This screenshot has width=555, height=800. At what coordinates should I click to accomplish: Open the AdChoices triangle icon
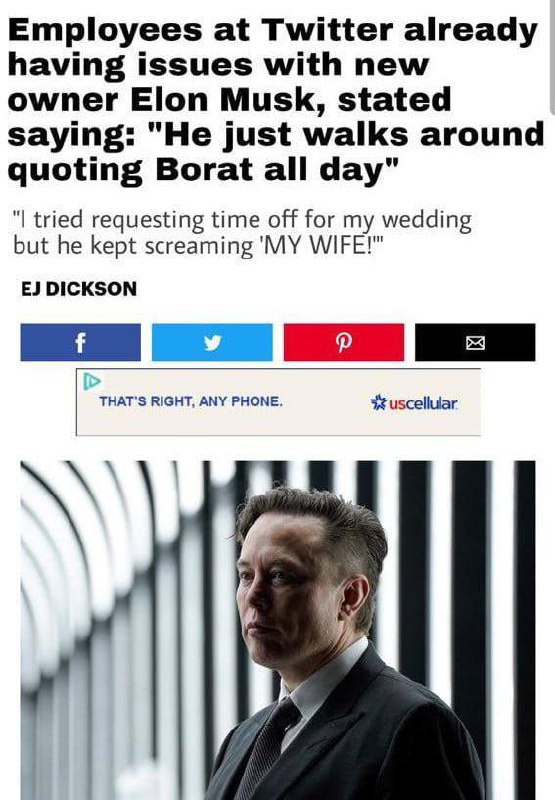[92, 381]
